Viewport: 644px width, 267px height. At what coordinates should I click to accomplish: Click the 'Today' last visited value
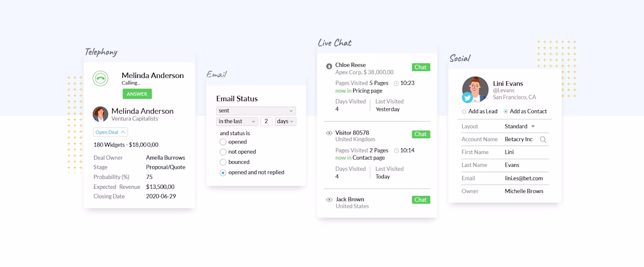(x=382, y=177)
